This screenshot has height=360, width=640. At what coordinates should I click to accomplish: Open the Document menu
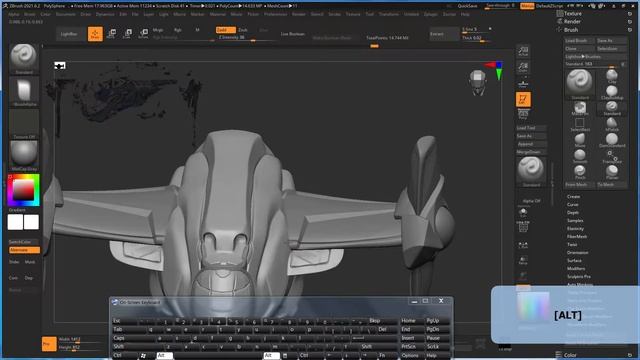[66, 14]
